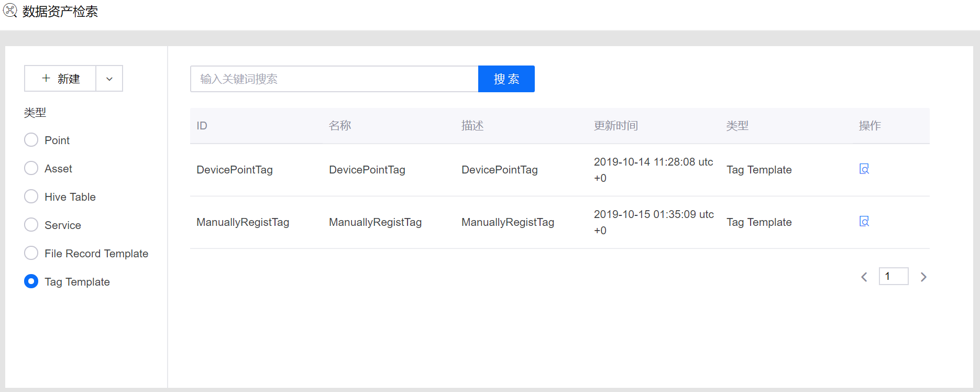Select the Asset type radio button

click(31, 168)
